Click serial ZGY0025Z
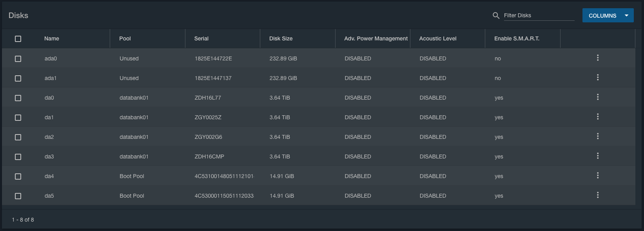The height and width of the screenshot is (231, 644). (208, 117)
